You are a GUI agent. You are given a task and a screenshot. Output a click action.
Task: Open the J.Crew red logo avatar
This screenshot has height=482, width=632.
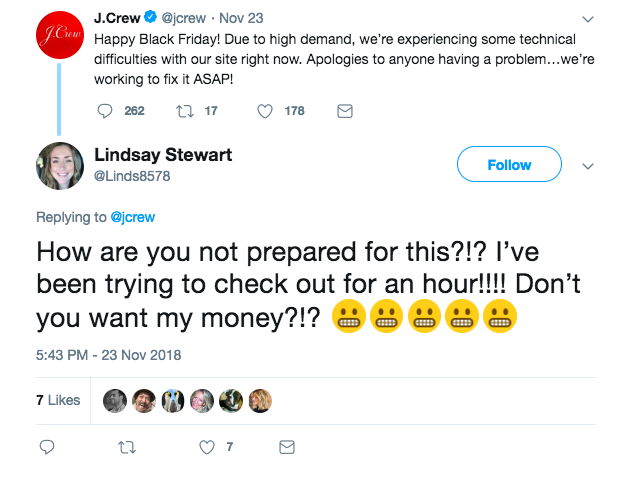60,35
